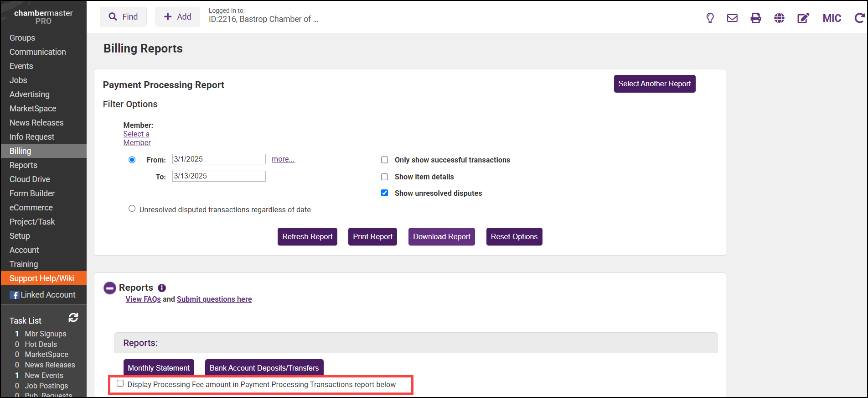Click the info icon beside Reports heading

(162, 288)
